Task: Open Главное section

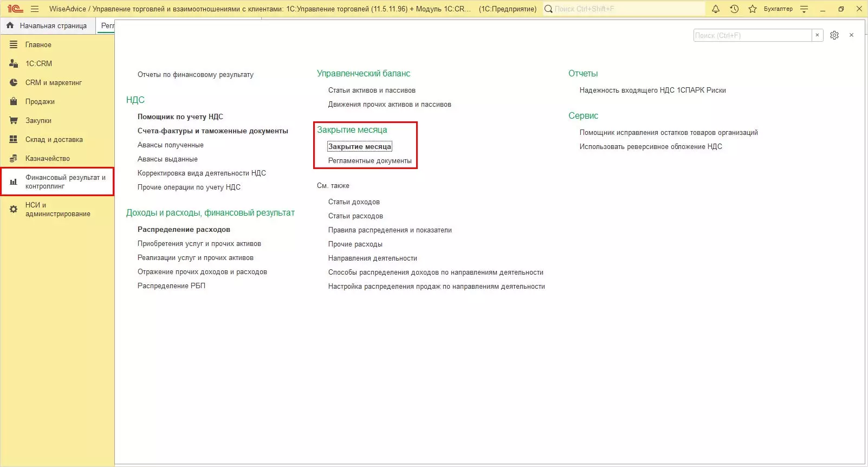Action: tap(38, 44)
